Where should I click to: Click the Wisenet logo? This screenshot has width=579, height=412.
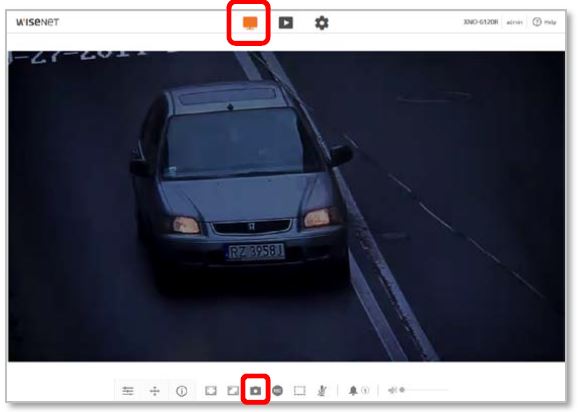38,22
